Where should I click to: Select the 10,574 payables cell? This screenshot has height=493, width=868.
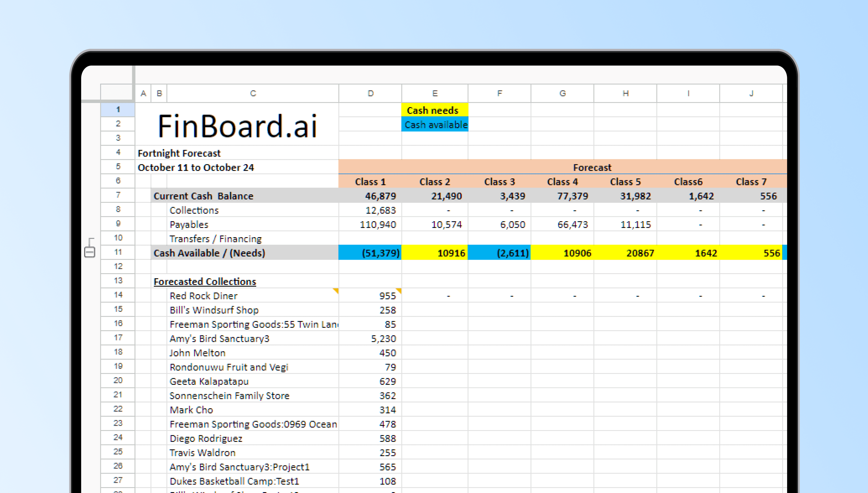(435, 224)
